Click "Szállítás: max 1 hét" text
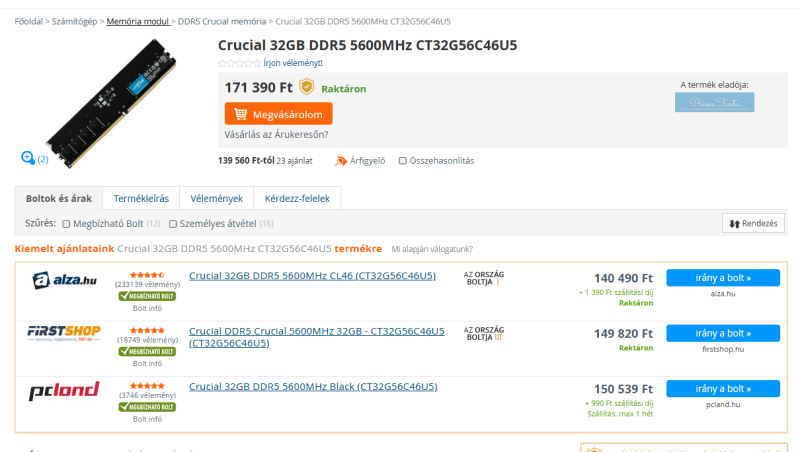The height and width of the screenshot is (452, 800). (620, 414)
